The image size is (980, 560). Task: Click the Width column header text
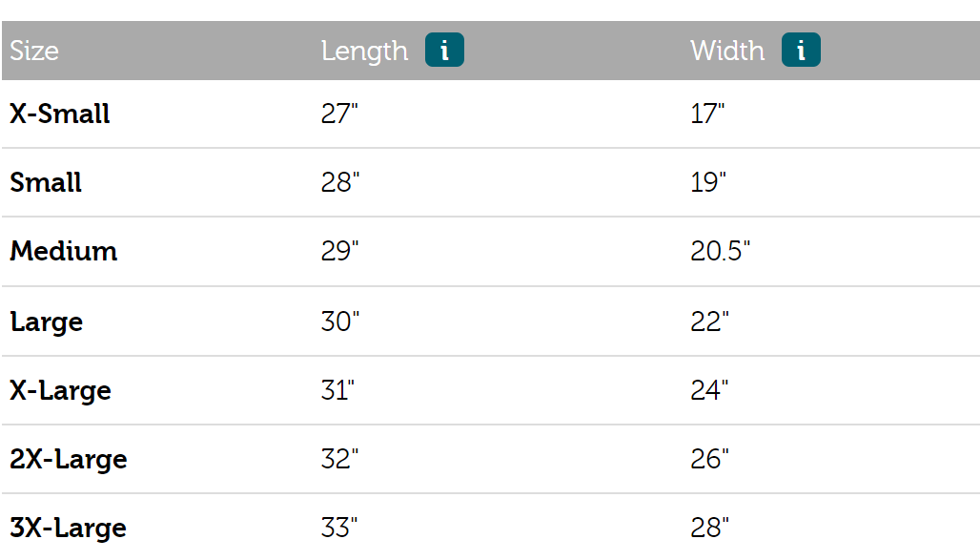pyautogui.click(x=727, y=51)
